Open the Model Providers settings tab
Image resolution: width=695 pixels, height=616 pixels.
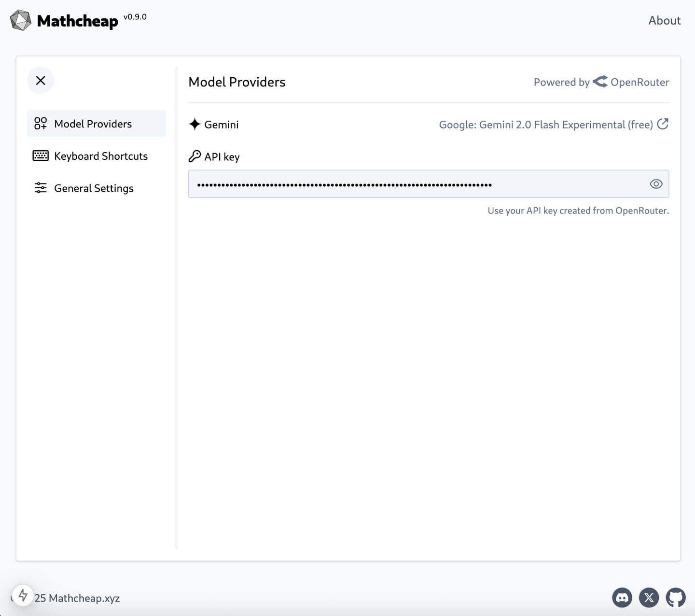click(x=97, y=124)
